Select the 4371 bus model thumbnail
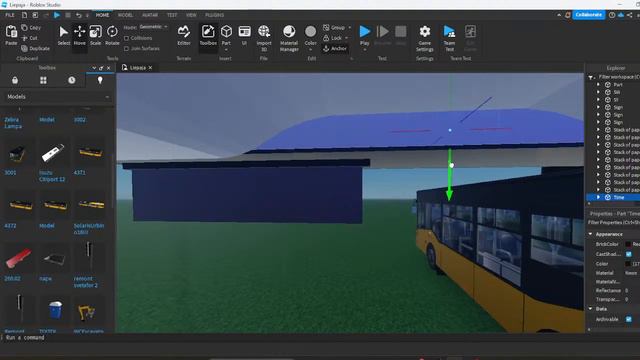 point(90,153)
